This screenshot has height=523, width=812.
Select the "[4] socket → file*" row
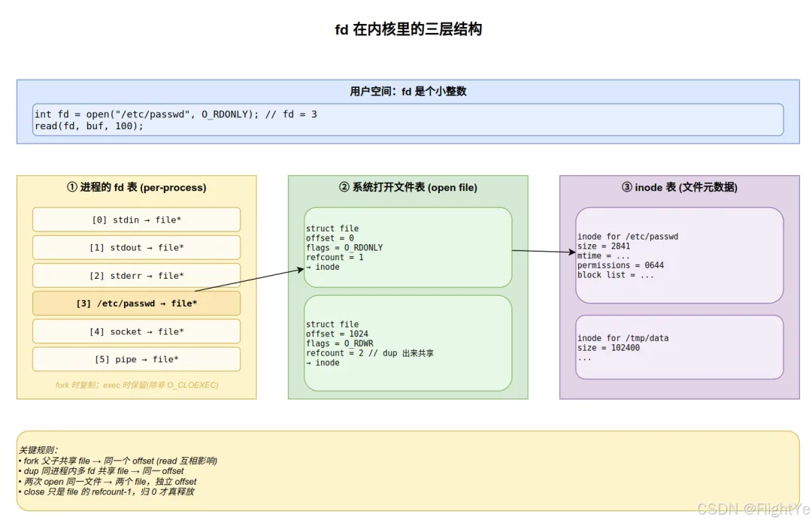pyautogui.click(x=137, y=331)
